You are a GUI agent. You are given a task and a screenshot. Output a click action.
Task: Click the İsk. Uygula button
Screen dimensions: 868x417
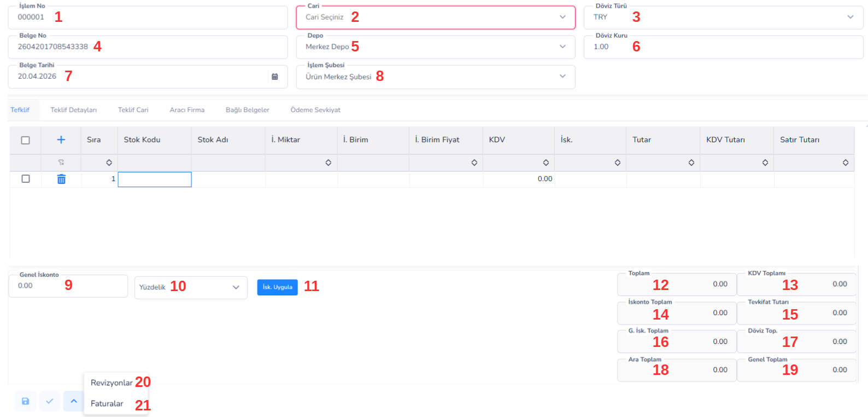(x=277, y=287)
